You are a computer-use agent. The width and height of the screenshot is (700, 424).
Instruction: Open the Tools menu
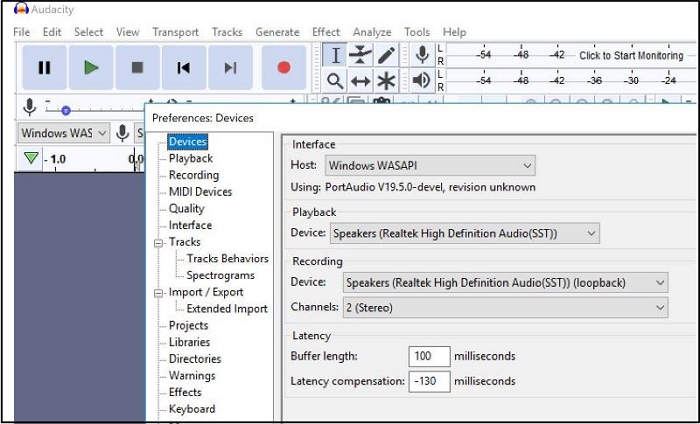pos(417,32)
